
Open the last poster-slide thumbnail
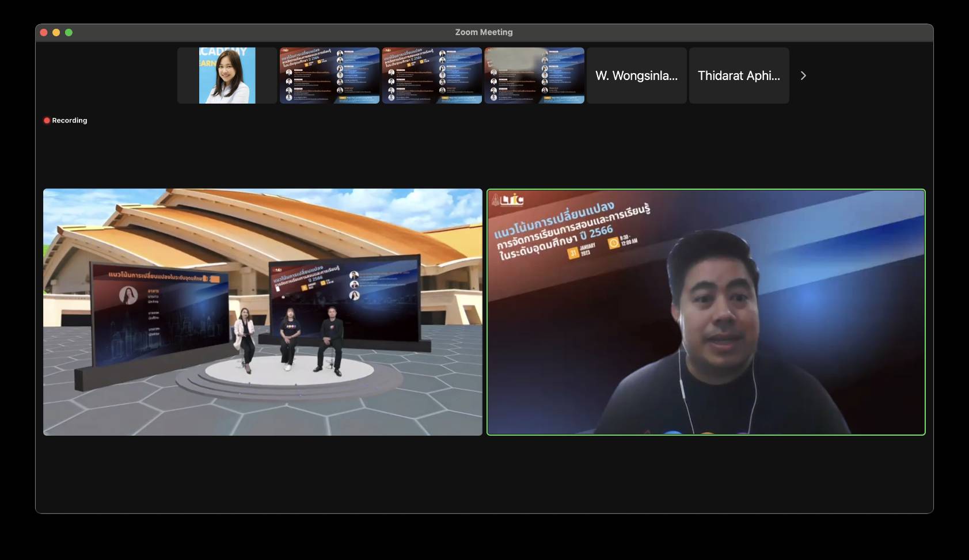[x=534, y=75]
